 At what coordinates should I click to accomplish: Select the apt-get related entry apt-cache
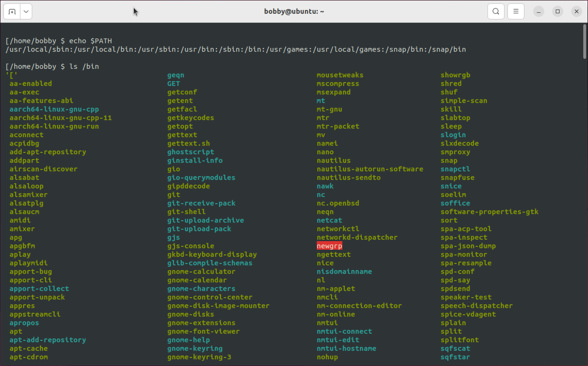click(x=29, y=349)
